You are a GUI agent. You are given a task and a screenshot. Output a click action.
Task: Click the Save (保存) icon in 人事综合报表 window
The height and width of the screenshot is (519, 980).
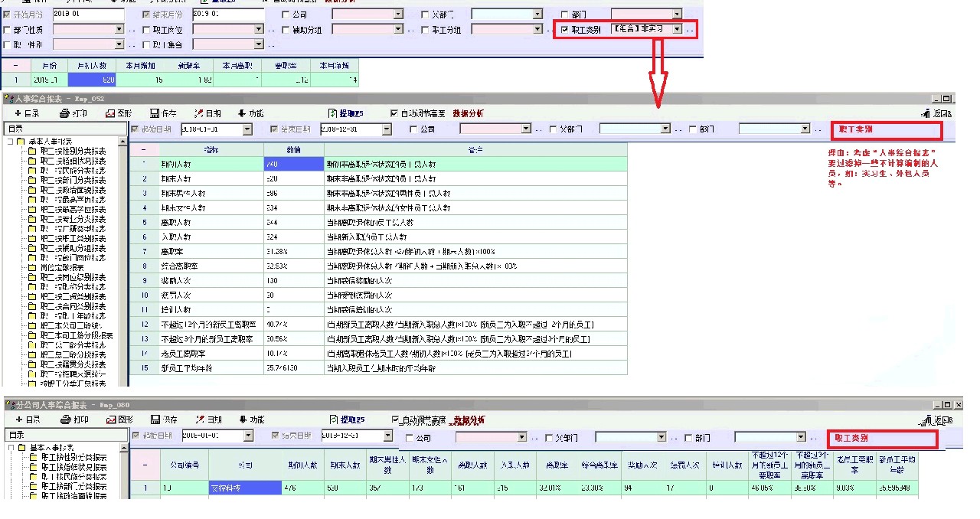165,113
